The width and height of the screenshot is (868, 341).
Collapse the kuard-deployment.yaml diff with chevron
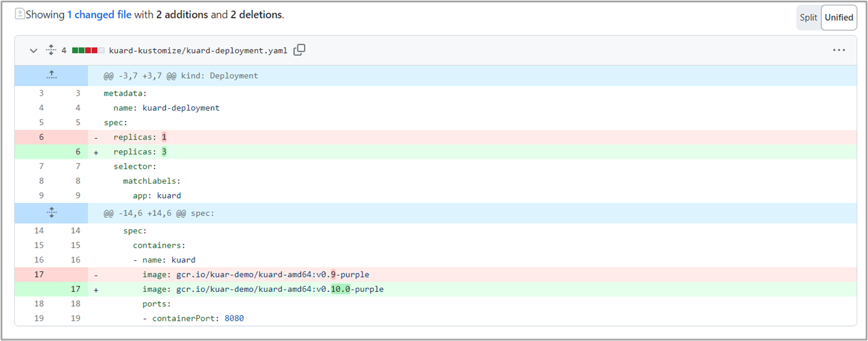pyautogui.click(x=33, y=51)
